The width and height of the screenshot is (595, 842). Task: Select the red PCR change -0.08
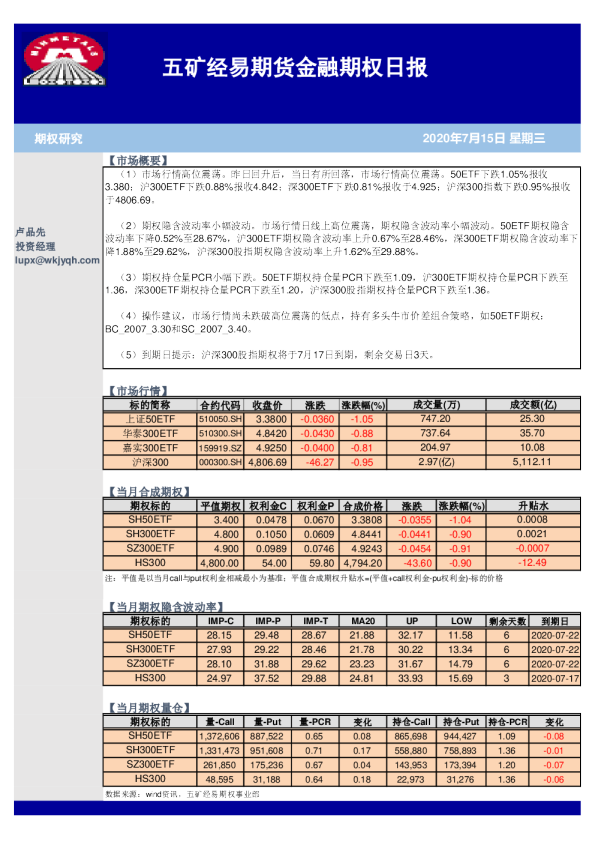click(x=554, y=737)
